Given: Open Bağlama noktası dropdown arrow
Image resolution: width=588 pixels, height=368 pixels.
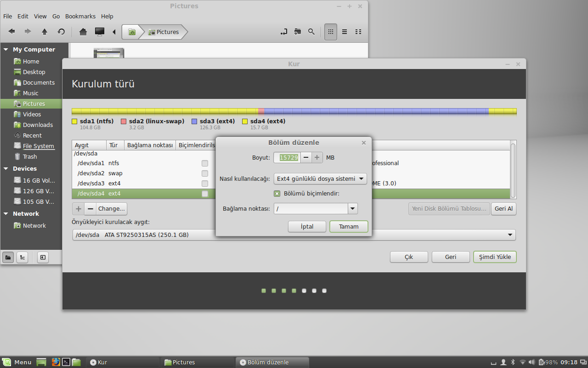Looking at the screenshot, I should [353, 209].
